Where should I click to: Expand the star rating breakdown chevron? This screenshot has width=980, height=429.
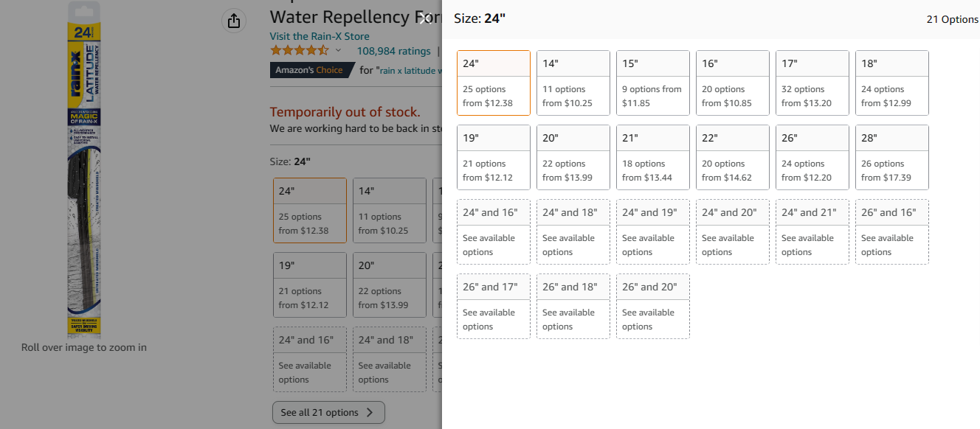[x=339, y=51]
